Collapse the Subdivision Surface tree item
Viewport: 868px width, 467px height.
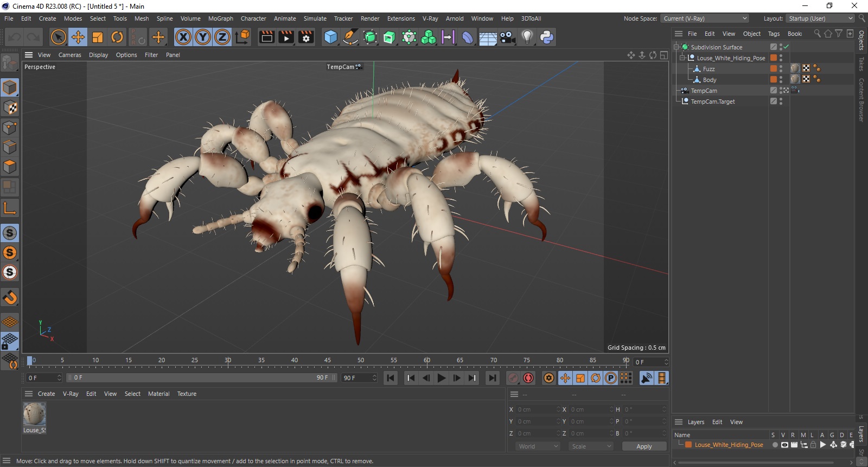676,47
